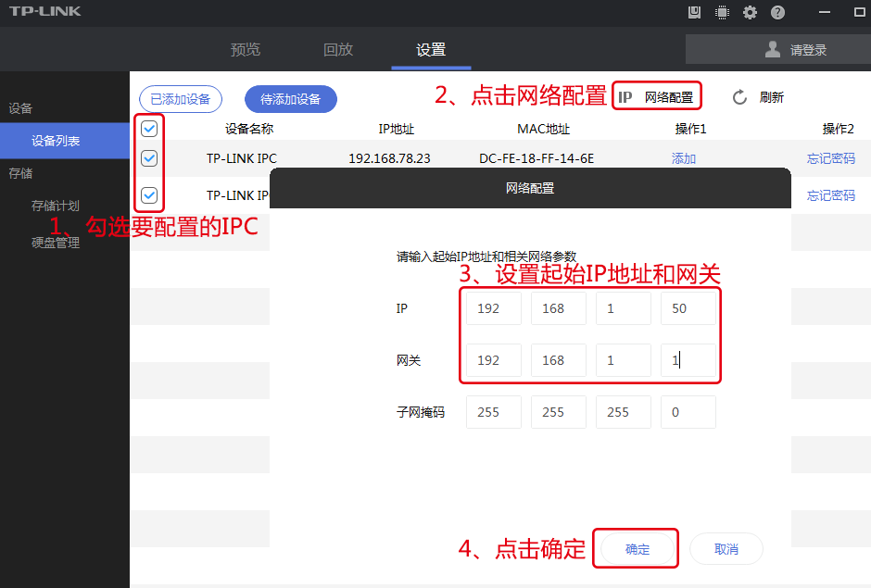
Task: Click the help question mark icon
Action: point(776,13)
